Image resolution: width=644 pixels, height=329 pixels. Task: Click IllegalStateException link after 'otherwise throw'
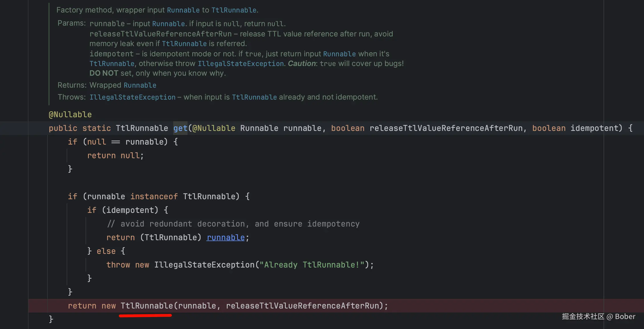coord(241,64)
